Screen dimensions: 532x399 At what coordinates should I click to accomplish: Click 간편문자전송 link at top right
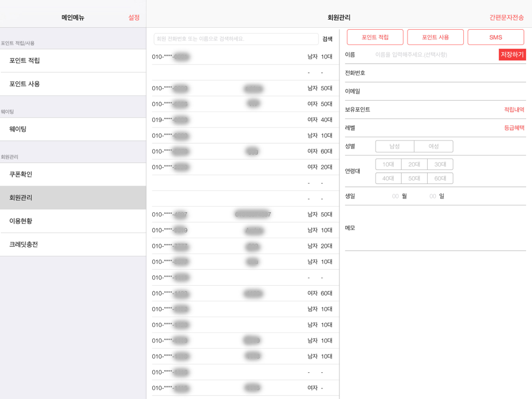pos(506,18)
